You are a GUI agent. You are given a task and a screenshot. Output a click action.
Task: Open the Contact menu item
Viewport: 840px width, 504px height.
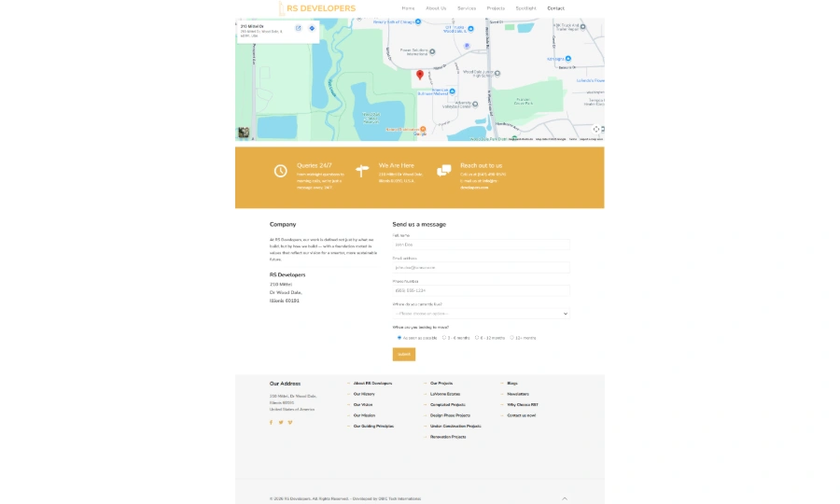pyautogui.click(x=555, y=8)
